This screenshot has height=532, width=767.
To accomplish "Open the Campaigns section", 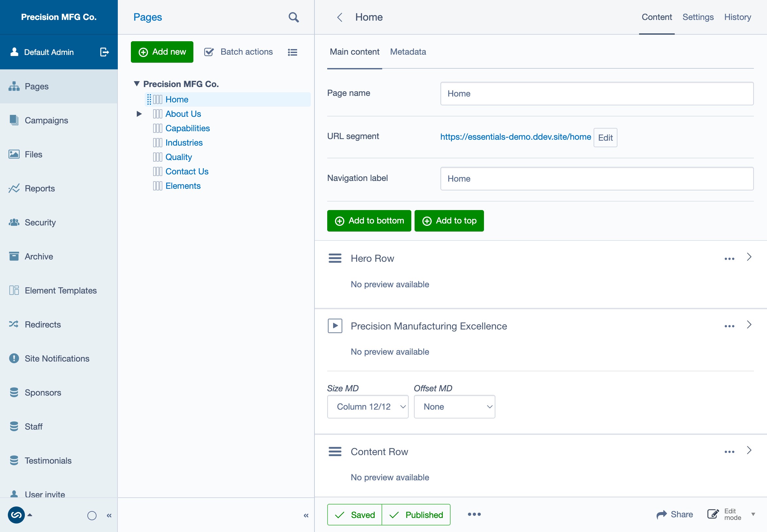I will (x=59, y=120).
